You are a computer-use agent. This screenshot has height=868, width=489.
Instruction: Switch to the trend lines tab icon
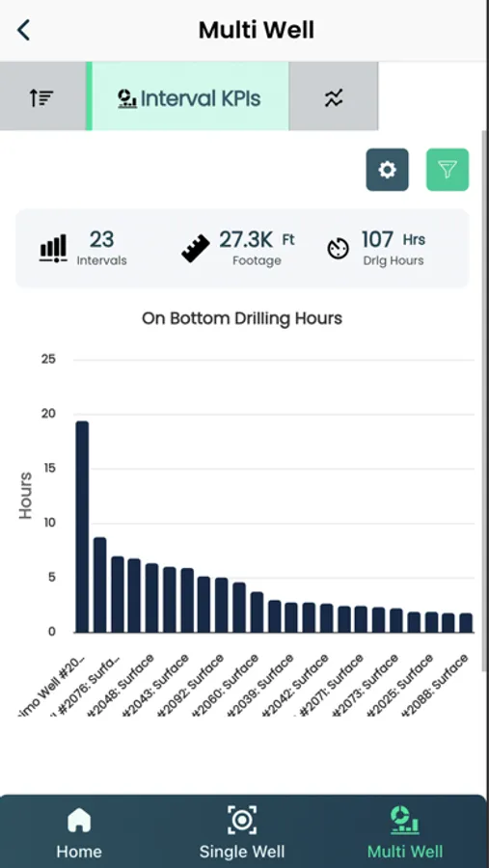pos(334,97)
